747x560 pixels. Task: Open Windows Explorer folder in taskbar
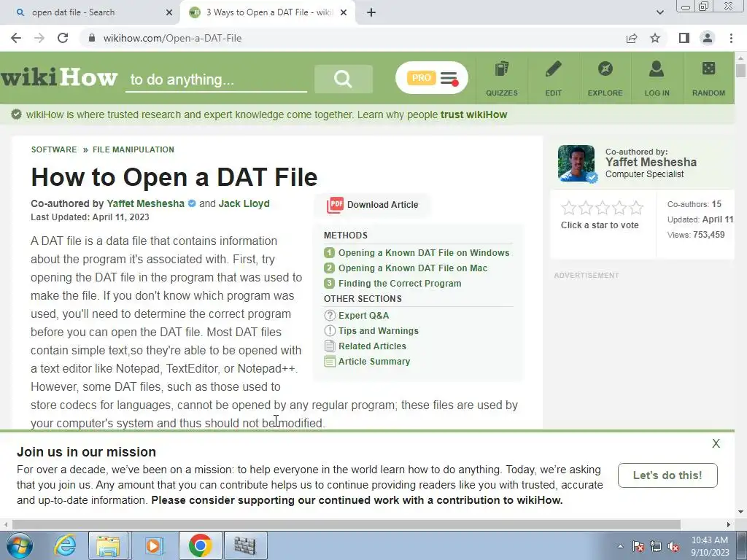pyautogui.click(x=108, y=545)
